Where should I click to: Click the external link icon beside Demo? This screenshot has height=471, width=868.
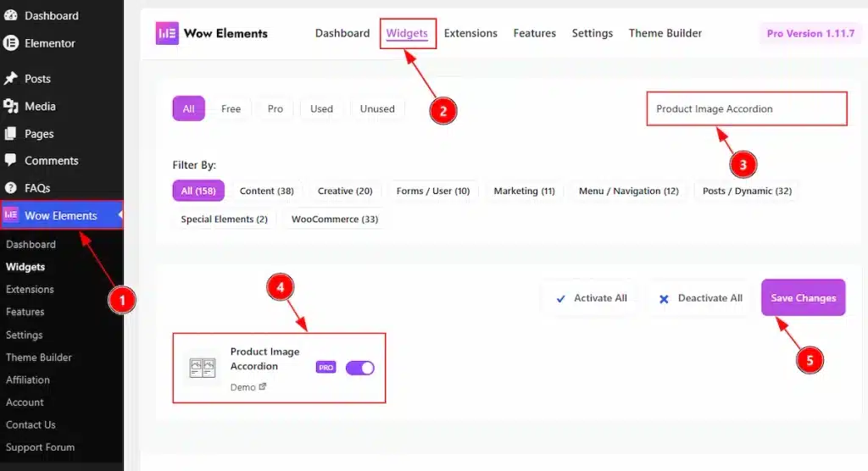(x=263, y=387)
